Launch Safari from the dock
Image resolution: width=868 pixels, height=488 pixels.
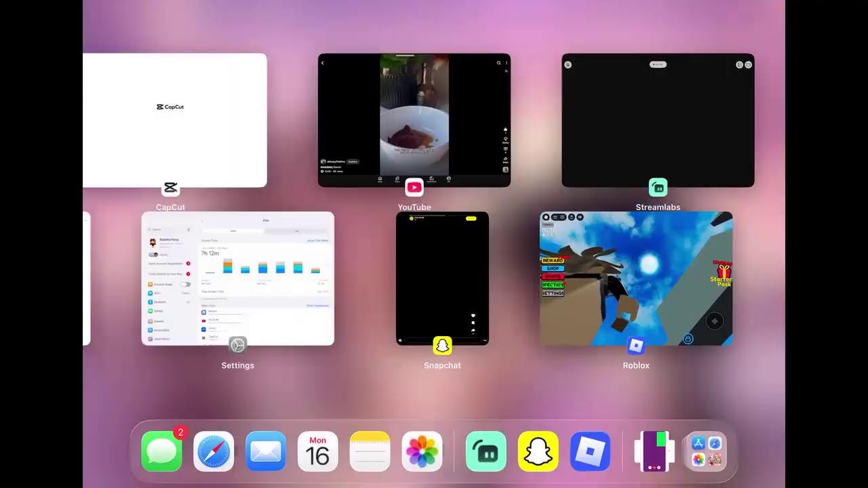(x=214, y=451)
